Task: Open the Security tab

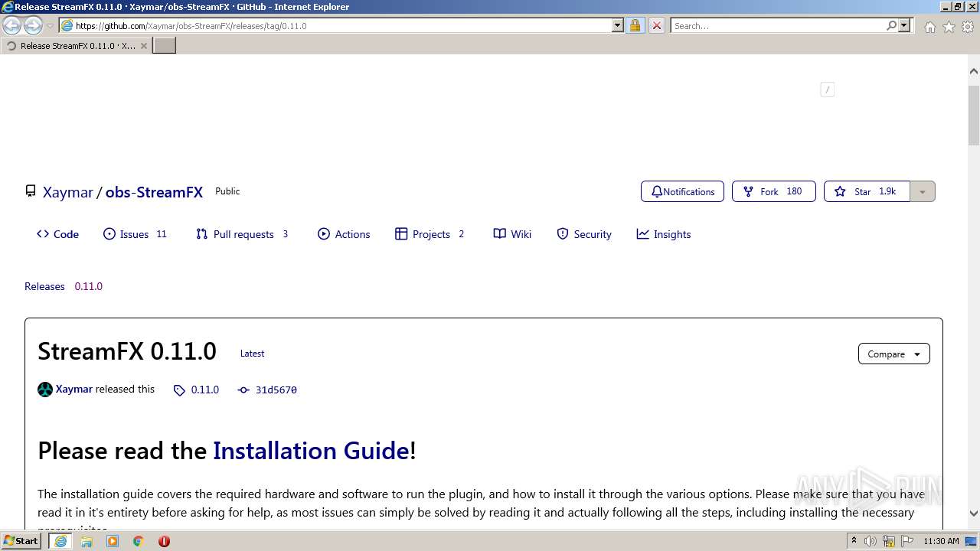Action: point(584,234)
